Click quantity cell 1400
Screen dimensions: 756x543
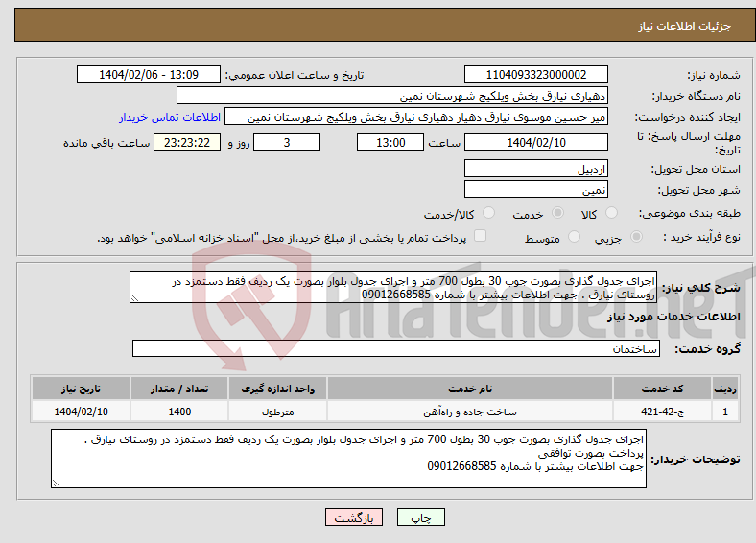point(179,412)
